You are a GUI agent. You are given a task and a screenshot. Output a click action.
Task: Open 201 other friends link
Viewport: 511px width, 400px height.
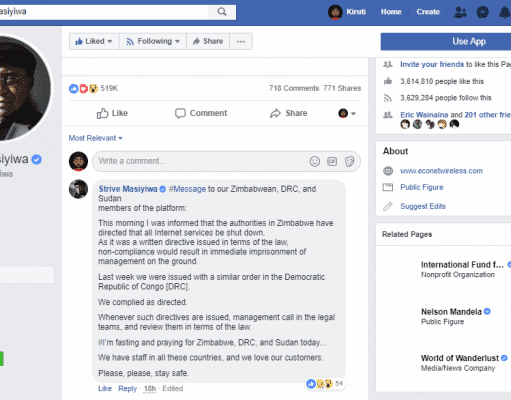coord(488,115)
